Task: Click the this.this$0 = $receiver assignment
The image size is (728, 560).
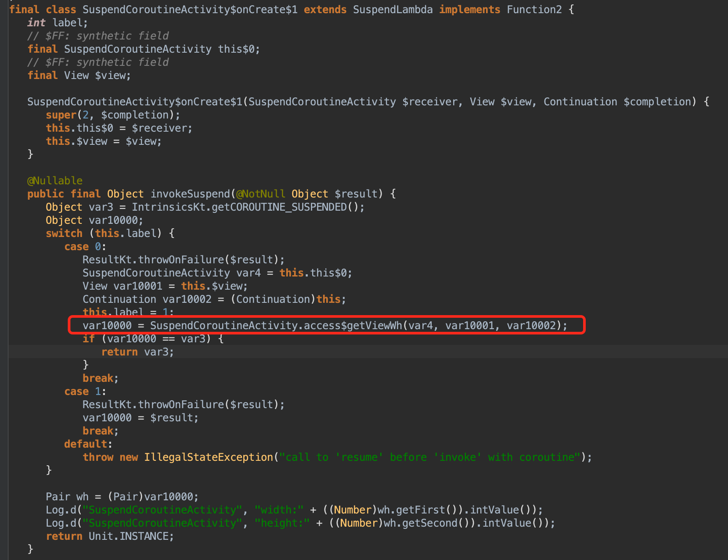Action: click(x=119, y=128)
